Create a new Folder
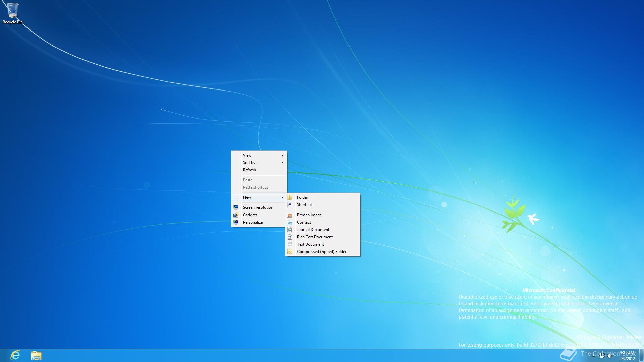 click(x=302, y=197)
